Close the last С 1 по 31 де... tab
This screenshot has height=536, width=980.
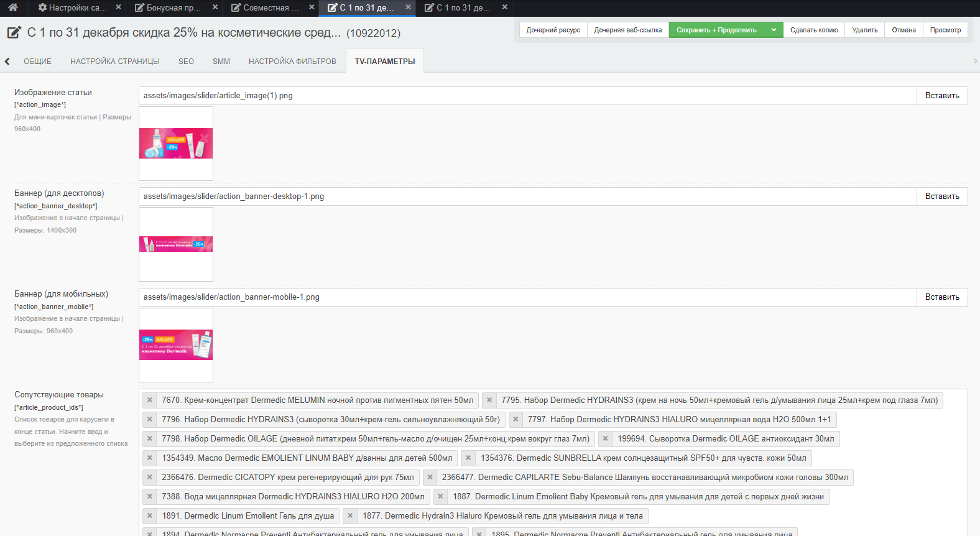(x=504, y=7)
